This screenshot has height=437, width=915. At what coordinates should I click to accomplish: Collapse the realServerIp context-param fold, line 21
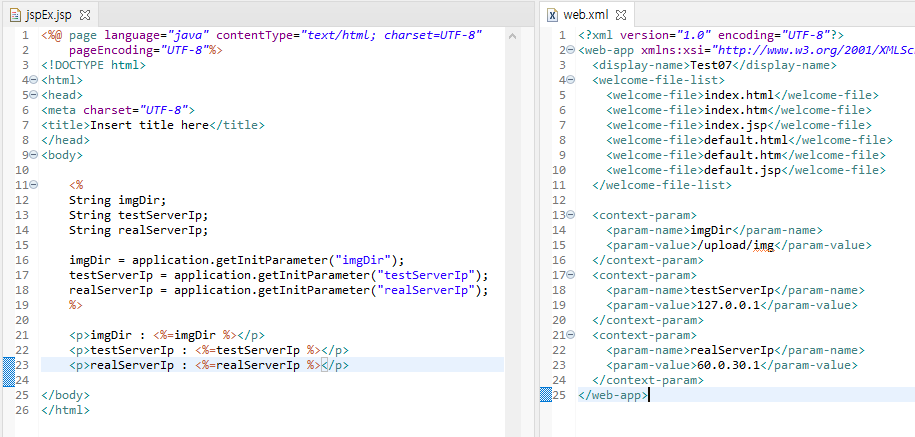[570, 335]
